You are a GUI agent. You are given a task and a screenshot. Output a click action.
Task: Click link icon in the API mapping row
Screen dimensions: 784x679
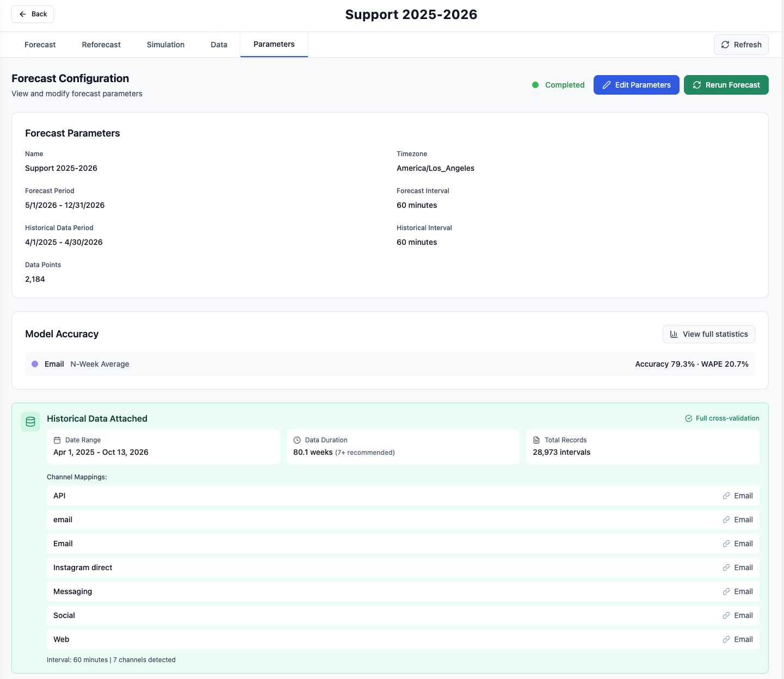point(726,496)
